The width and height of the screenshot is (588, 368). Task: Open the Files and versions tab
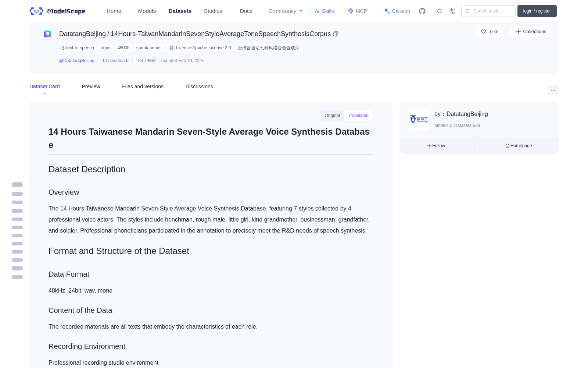click(x=143, y=86)
